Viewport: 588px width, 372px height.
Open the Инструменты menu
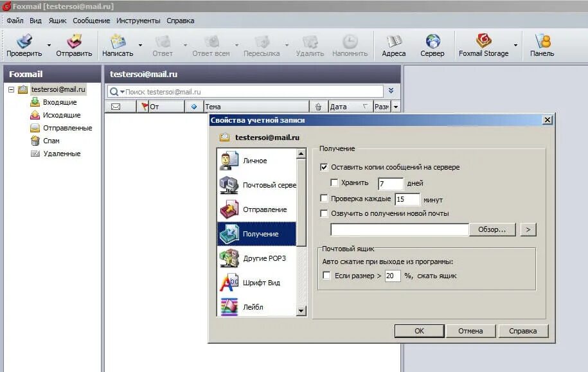click(x=138, y=21)
